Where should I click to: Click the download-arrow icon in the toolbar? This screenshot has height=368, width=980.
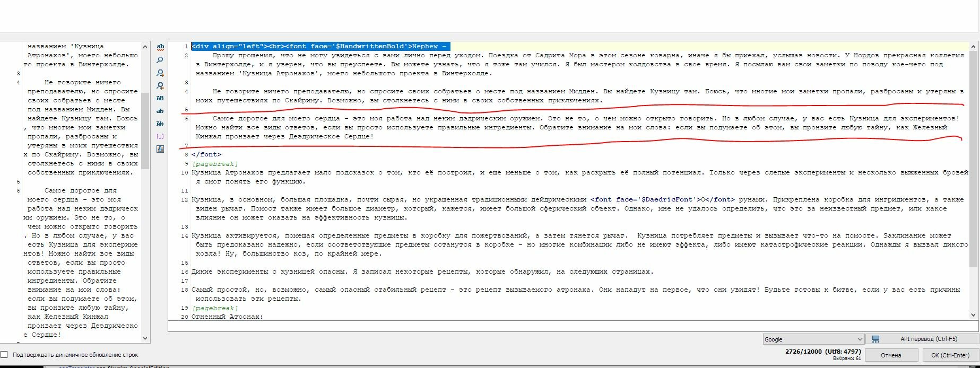pyautogui.click(x=160, y=149)
